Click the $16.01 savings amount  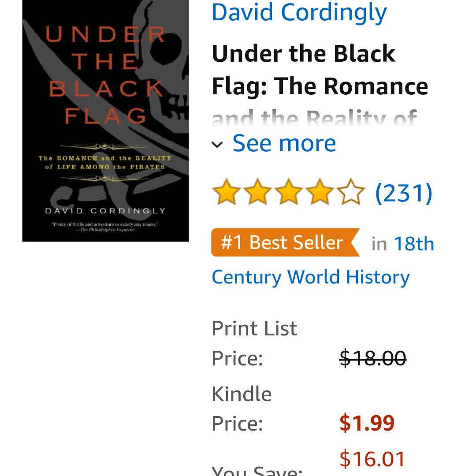[x=372, y=459]
